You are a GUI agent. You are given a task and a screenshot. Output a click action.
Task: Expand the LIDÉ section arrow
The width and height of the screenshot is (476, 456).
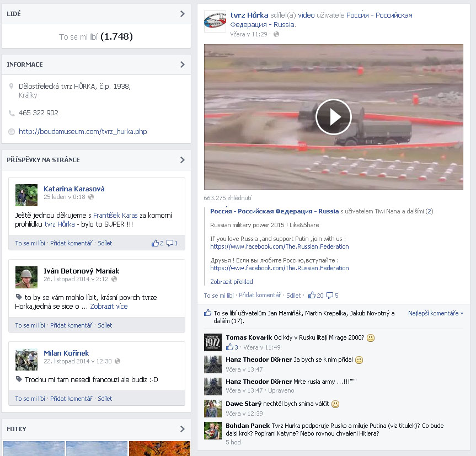(182, 14)
